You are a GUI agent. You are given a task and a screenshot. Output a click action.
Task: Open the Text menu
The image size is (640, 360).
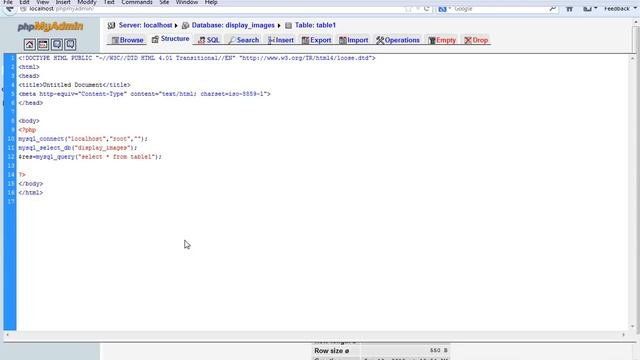[109, 2]
